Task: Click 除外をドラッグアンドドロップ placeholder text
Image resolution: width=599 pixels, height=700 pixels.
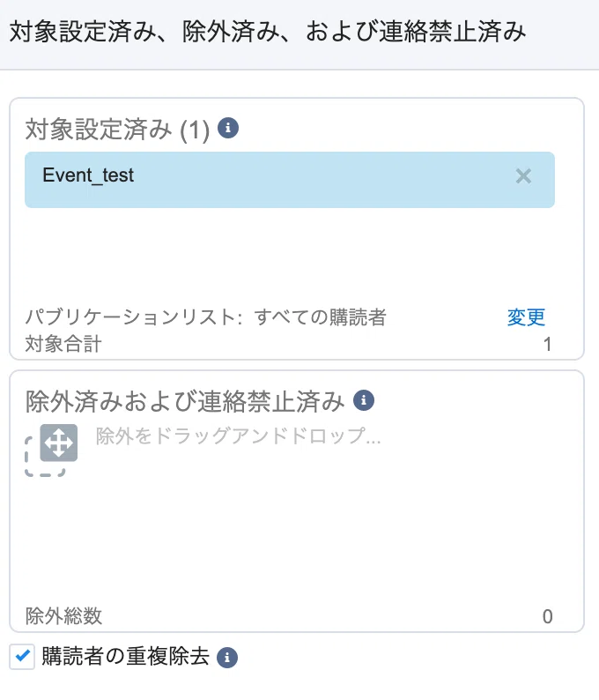Action: point(238,436)
